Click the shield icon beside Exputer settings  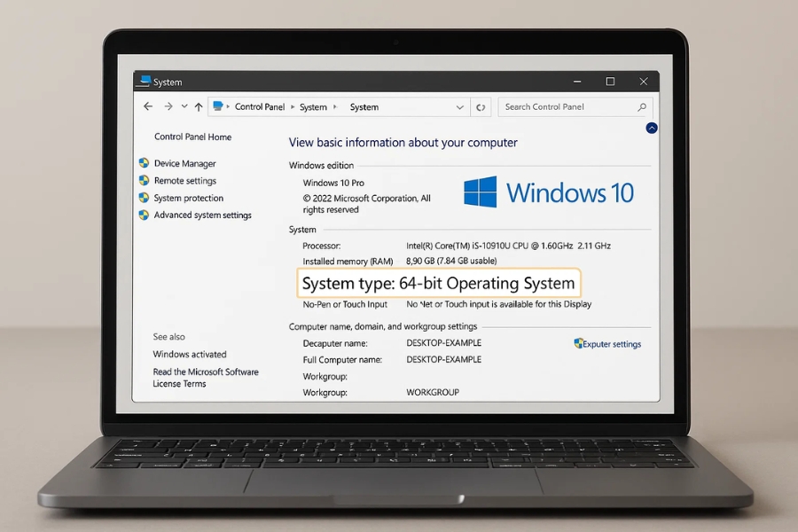tap(578, 343)
